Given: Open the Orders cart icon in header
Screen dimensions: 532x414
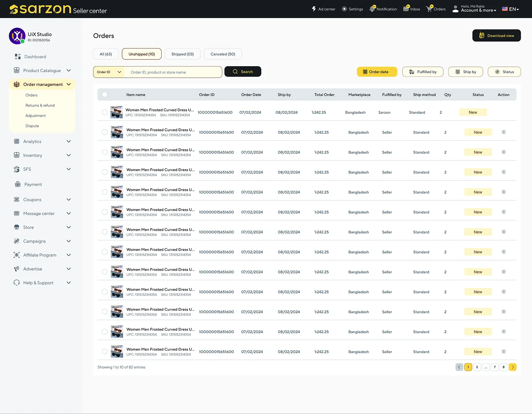Looking at the screenshot, I should click(429, 9).
